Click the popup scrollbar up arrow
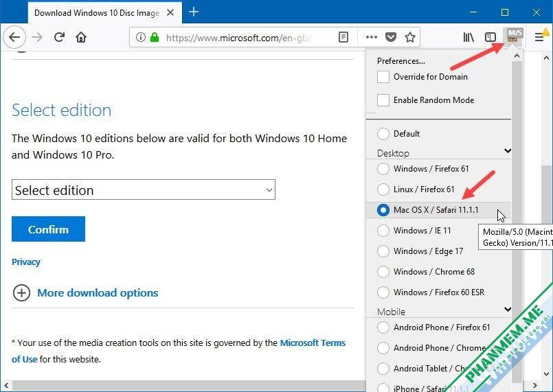This screenshot has width=553, height=392. click(x=517, y=56)
